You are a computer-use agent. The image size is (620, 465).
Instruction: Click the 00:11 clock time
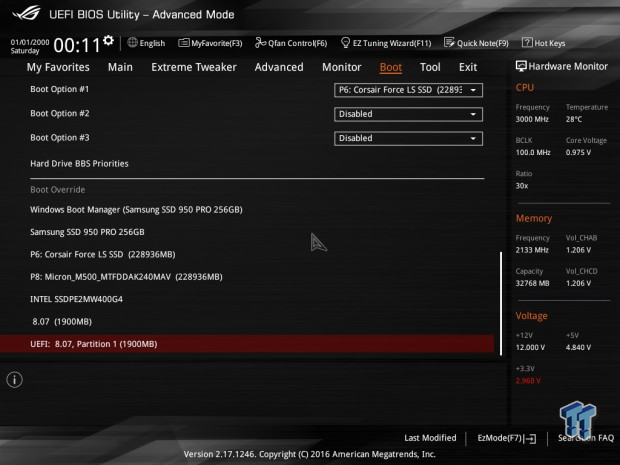tap(77, 45)
